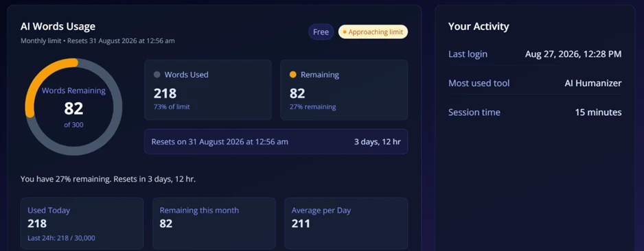Select the Used Today card

[82, 224]
